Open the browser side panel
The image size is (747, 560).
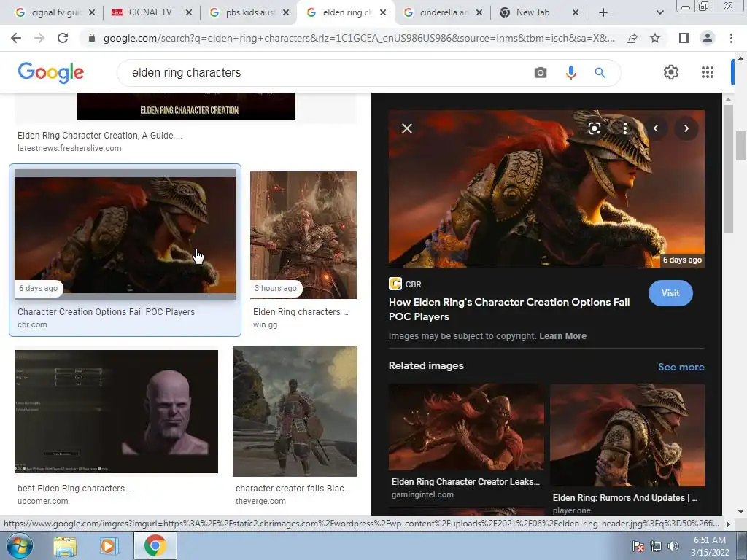[x=684, y=38]
